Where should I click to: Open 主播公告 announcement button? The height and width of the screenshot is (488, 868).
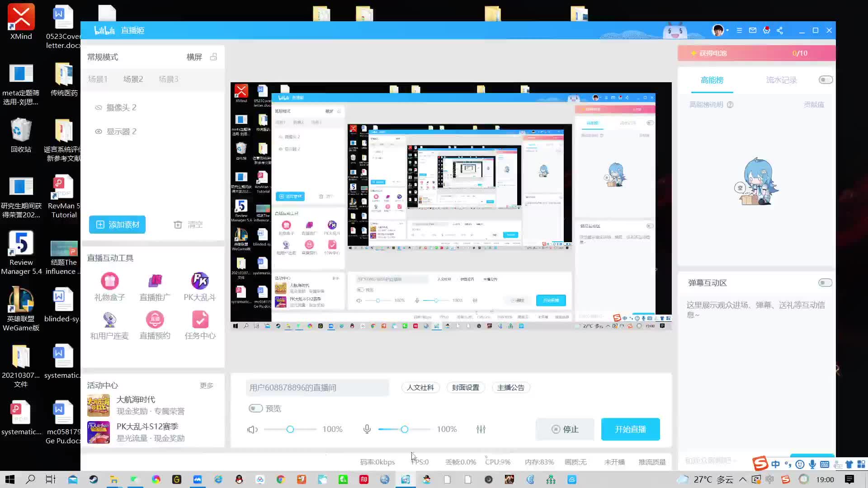click(511, 388)
